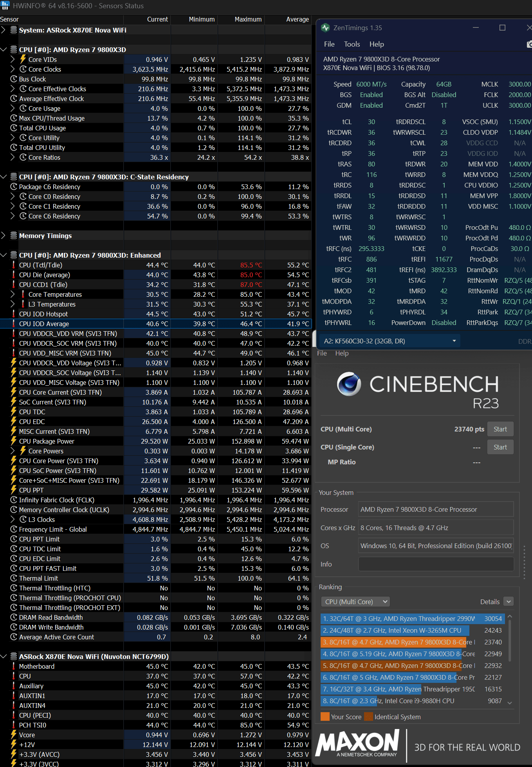Image resolution: width=532 pixels, height=767 pixels.
Task: Click the lightning icon beside CPU PPT
Action: point(14,490)
